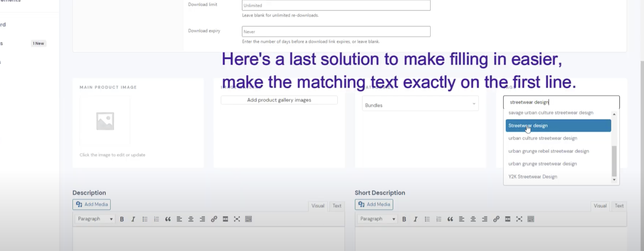
Task: Toggle bold in Short Description editor
Action: (x=404, y=219)
